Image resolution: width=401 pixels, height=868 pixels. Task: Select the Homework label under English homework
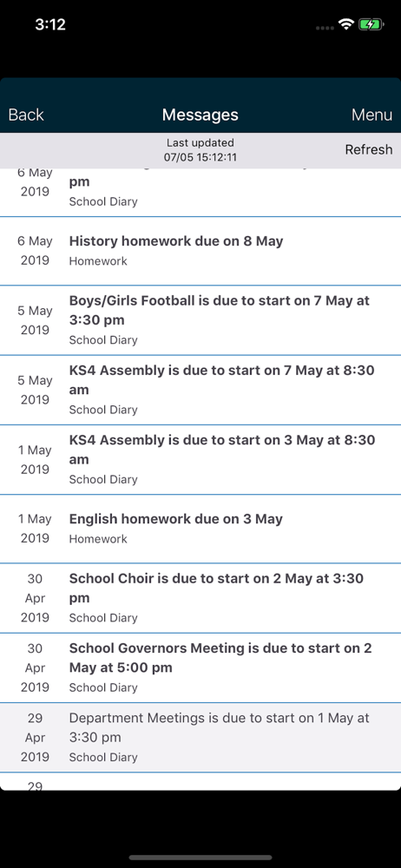pyautogui.click(x=98, y=539)
